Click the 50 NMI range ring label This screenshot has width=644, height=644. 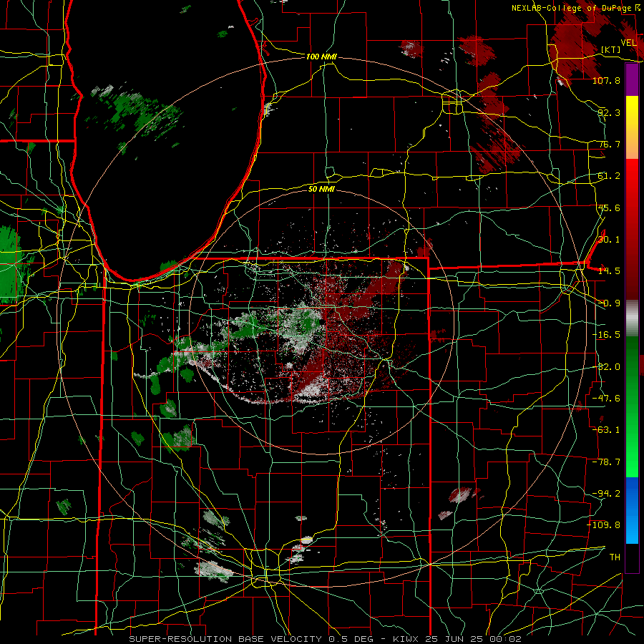(321, 189)
